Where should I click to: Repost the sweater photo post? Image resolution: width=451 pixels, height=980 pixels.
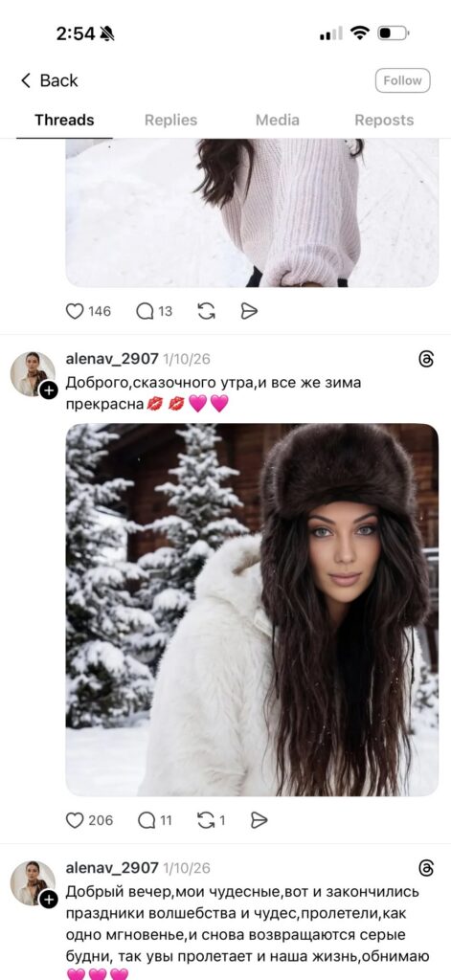[207, 311]
